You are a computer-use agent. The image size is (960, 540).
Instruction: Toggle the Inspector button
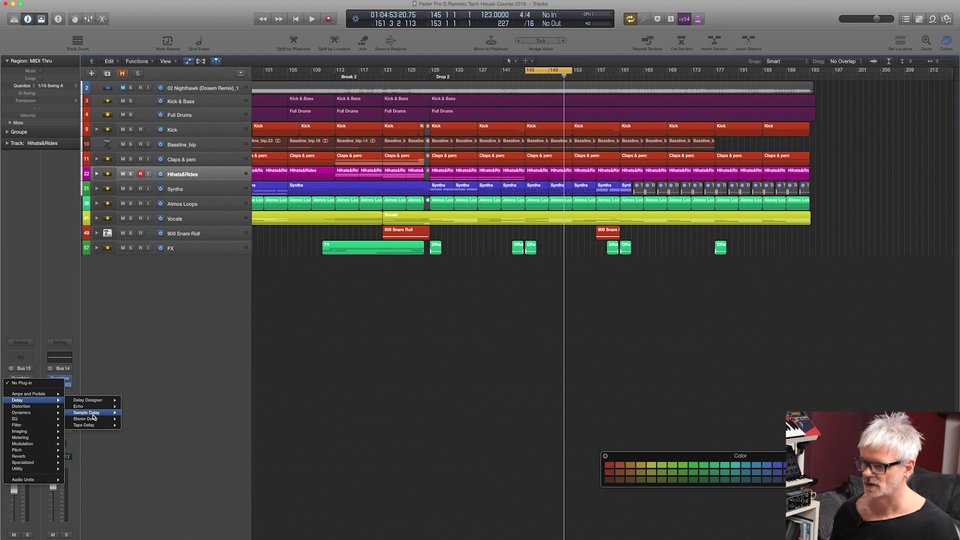click(x=28, y=19)
